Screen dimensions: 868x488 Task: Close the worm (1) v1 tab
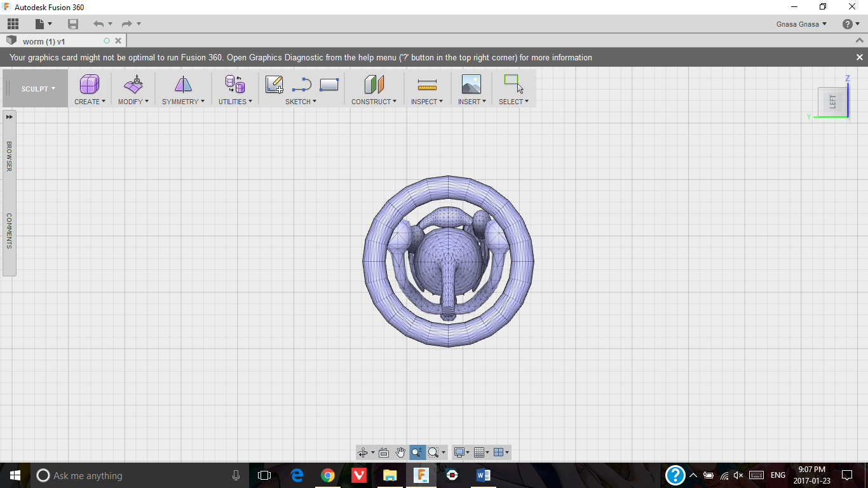118,41
